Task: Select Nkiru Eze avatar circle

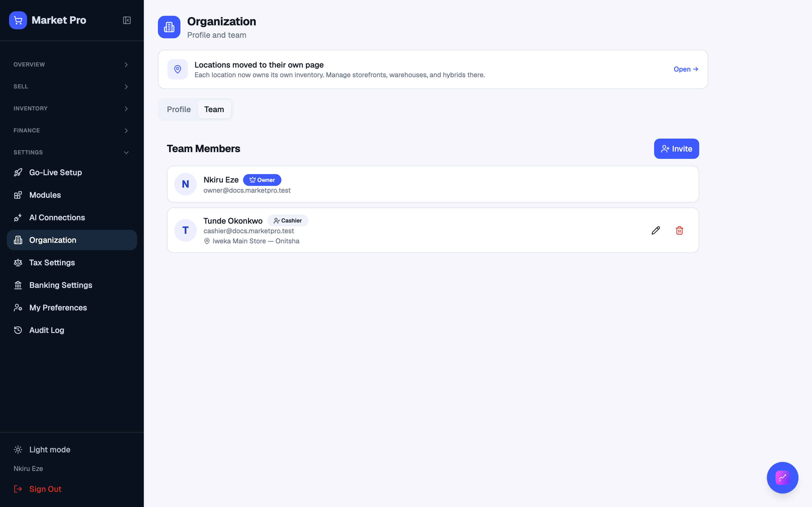Action: (x=185, y=184)
